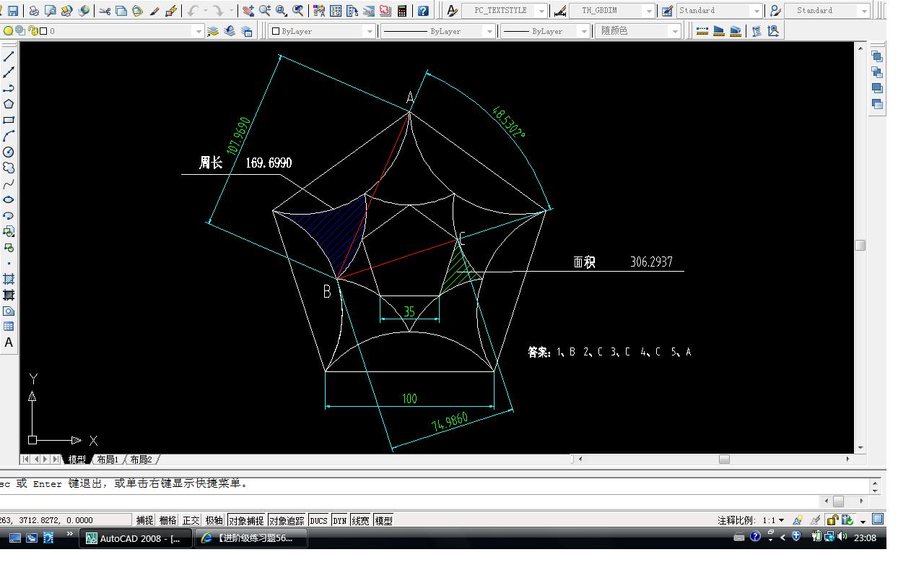Open the 随颜色 plot style dropdown
Image resolution: width=924 pixels, height=578 pixels.
(675, 31)
